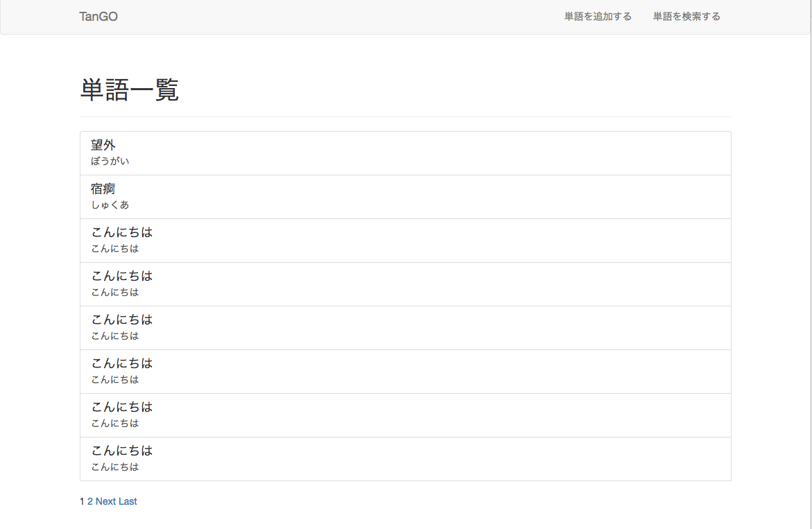Go to page 2 in pagination
The width and height of the screenshot is (812, 529).
(x=89, y=501)
